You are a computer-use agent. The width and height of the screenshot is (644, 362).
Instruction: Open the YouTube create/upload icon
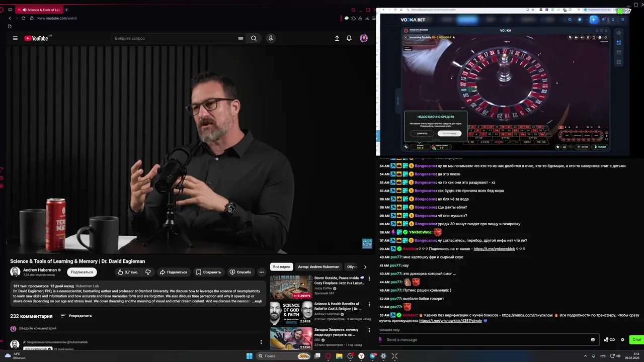(x=337, y=38)
